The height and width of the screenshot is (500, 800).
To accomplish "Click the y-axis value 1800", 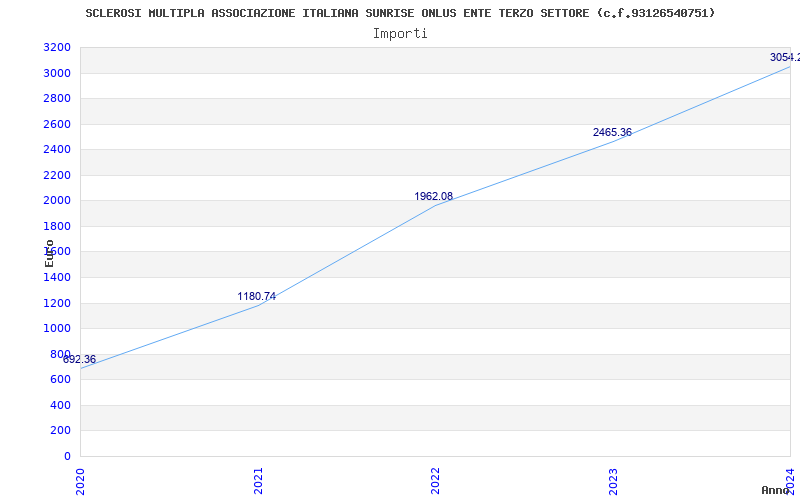I will (57, 227).
